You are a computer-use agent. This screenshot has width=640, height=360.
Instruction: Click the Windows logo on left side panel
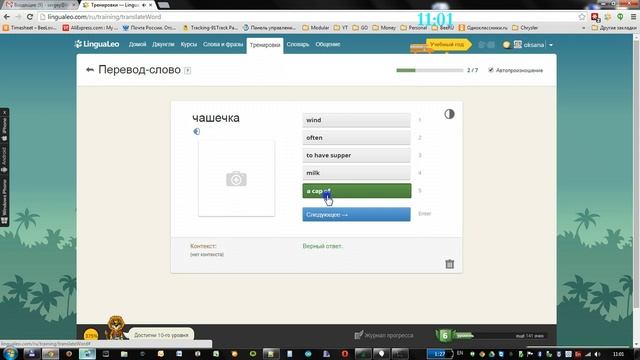point(4,221)
